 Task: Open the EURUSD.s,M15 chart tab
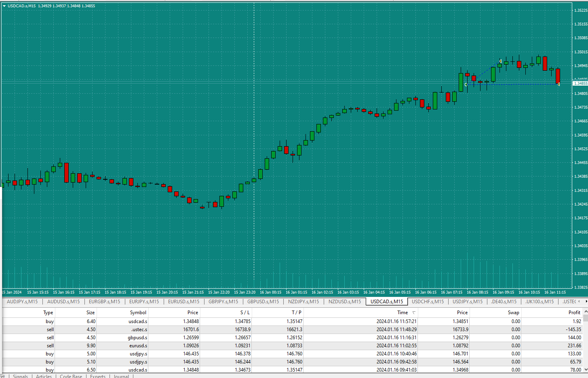tap(183, 302)
